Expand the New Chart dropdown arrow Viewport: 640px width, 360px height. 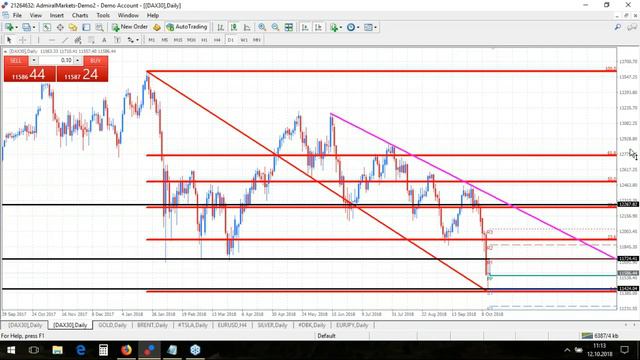click(x=16, y=27)
